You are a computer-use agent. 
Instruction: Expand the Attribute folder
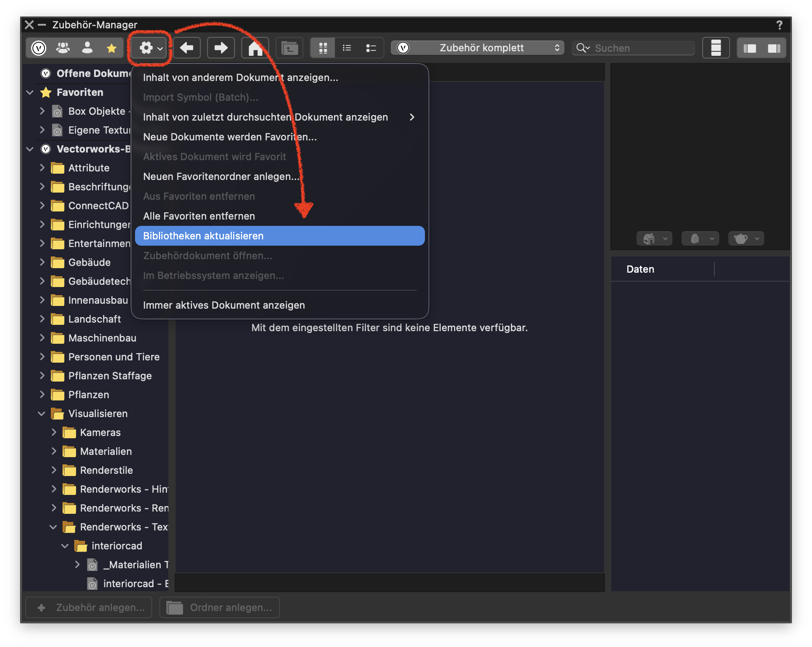(x=42, y=168)
